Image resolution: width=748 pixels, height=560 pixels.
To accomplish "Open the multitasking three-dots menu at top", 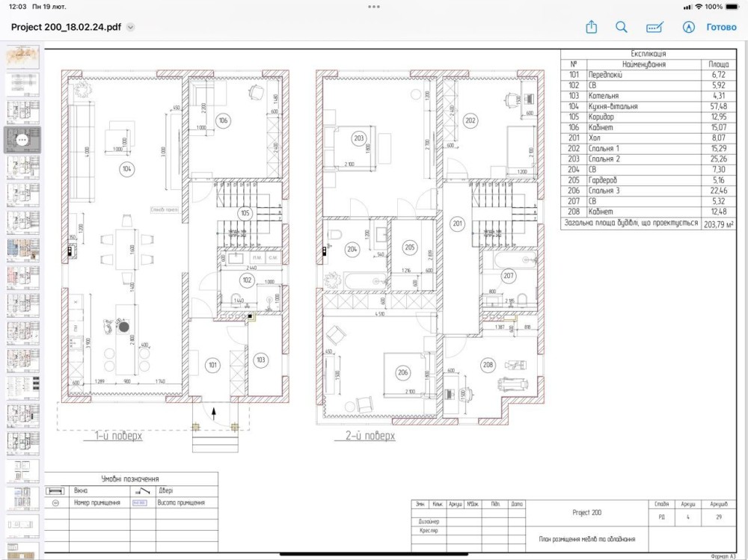I will [374, 7].
